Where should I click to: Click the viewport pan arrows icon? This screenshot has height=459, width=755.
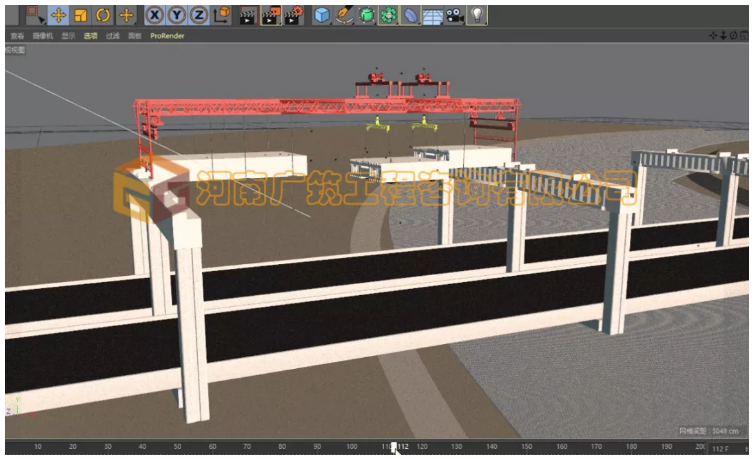point(714,36)
